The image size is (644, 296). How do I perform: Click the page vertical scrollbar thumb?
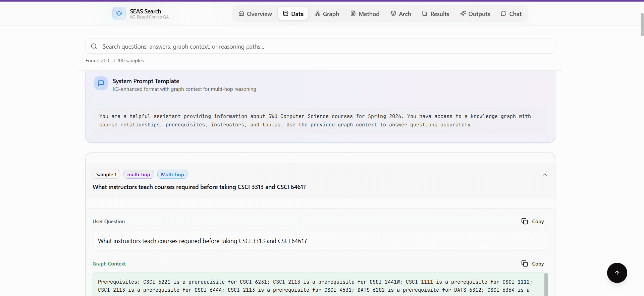coord(642,24)
